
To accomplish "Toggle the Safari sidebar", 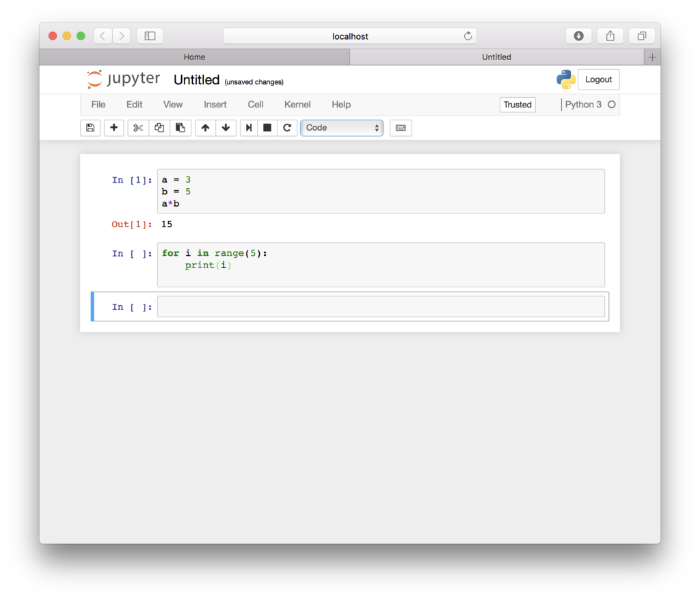I will pyautogui.click(x=150, y=36).
